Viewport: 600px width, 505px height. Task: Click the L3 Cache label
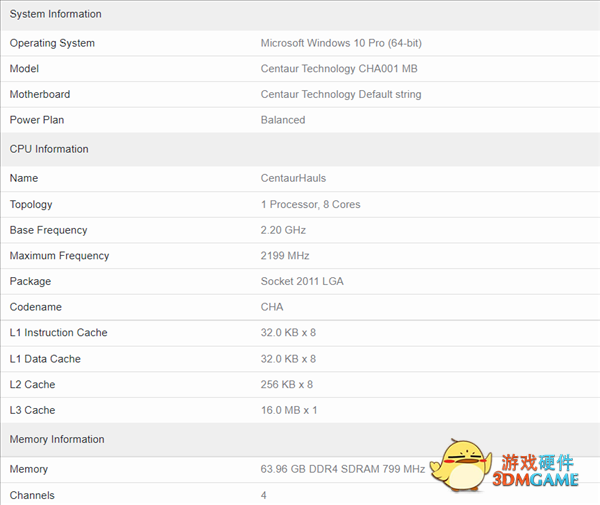pos(32,411)
